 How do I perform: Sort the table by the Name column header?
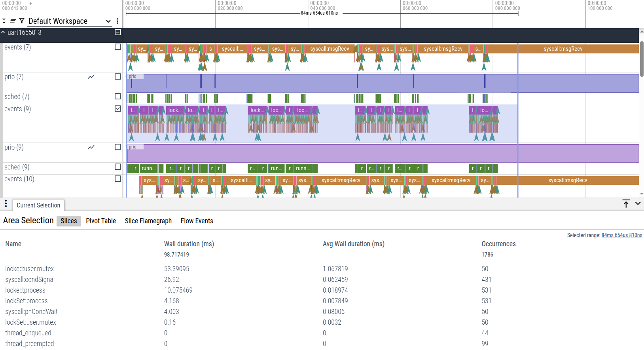pyautogui.click(x=13, y=244)
